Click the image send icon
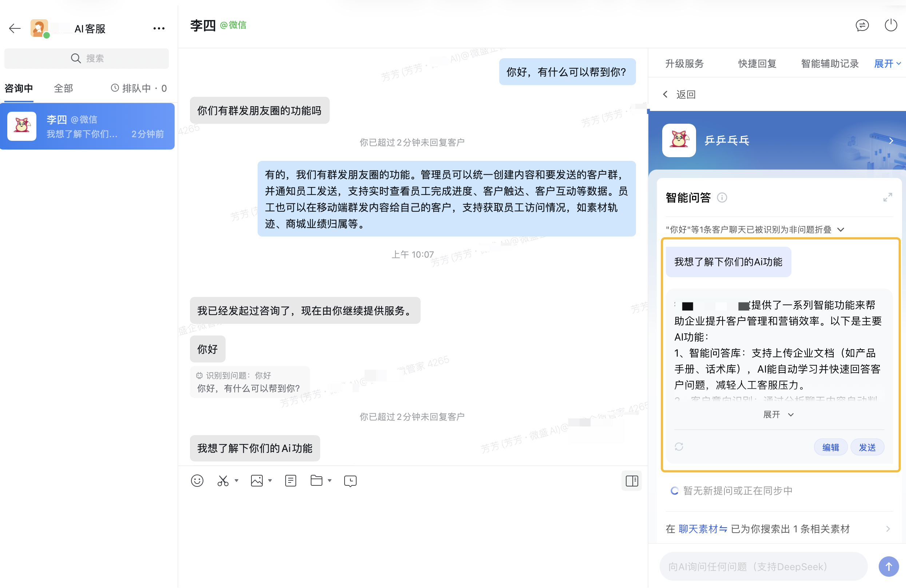906x588 pixels. pyautogui.click(x=257, y=481)
